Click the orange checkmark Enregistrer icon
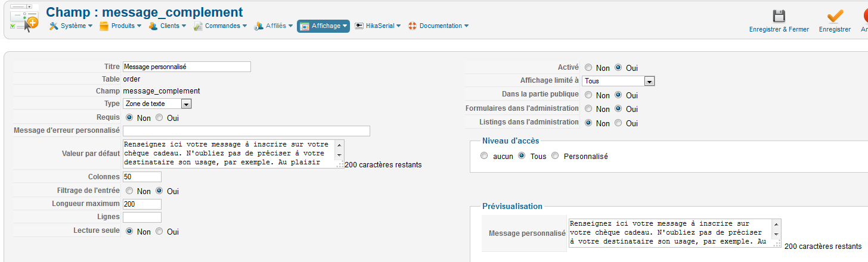This screenshot has width=868, height=262. pos(835,15)
